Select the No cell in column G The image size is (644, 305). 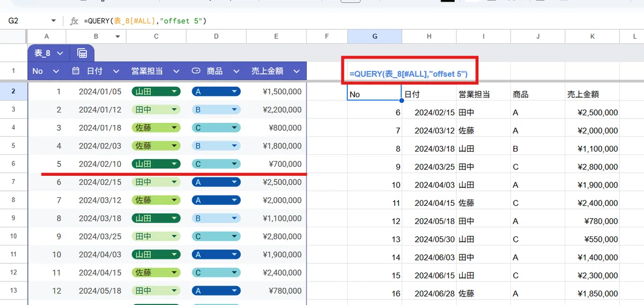[375, 93]
